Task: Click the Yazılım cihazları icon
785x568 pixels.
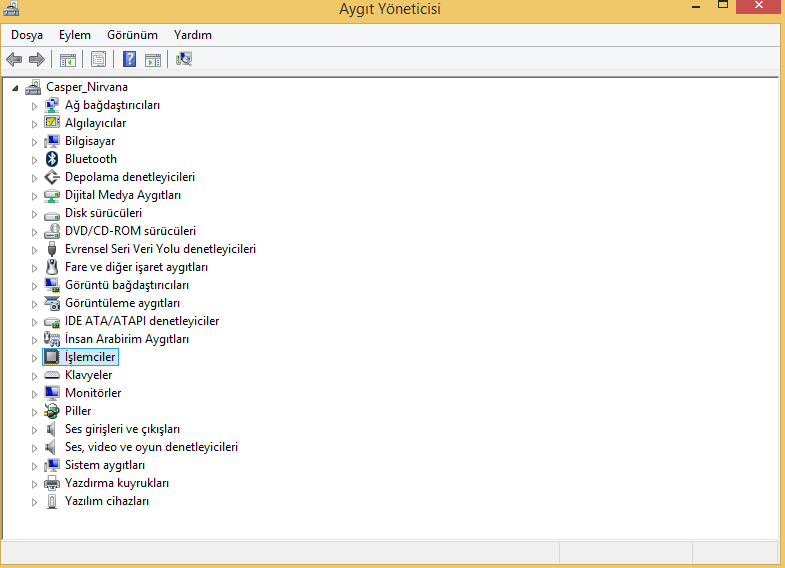Action: (x=52, y=501)
